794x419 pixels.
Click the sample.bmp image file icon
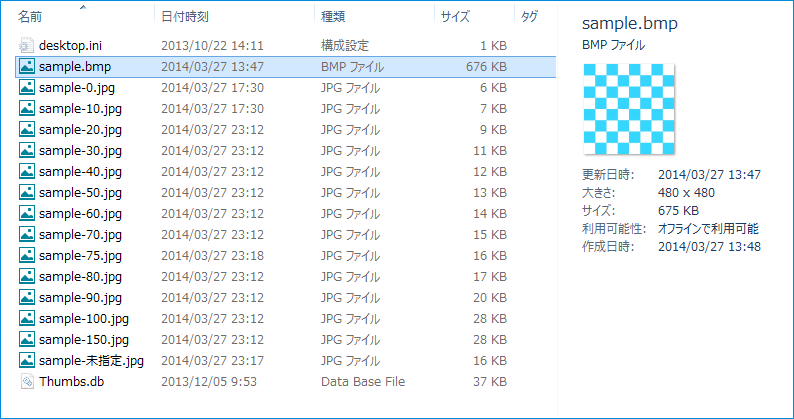point(27,67)
